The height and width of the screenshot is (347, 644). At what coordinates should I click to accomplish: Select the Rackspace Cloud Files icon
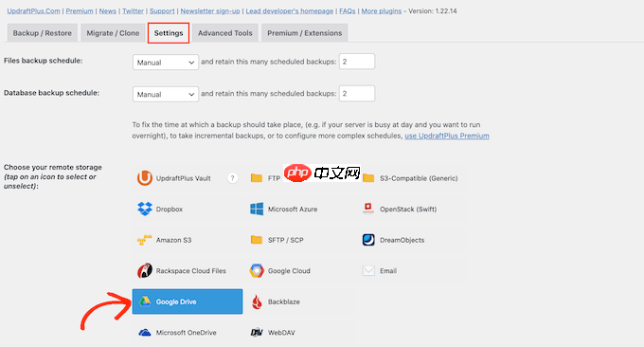(145, 270)
